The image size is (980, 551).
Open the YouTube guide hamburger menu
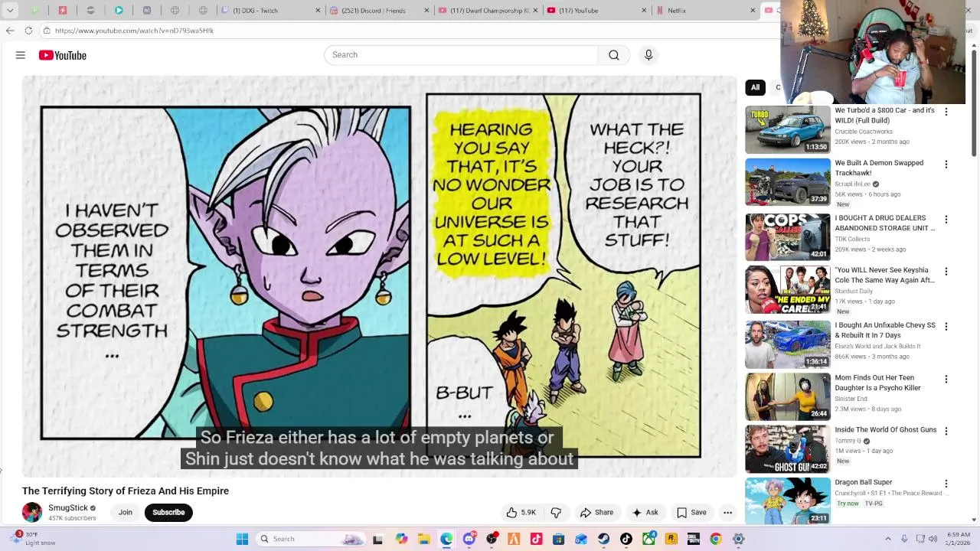coord(21,55)
